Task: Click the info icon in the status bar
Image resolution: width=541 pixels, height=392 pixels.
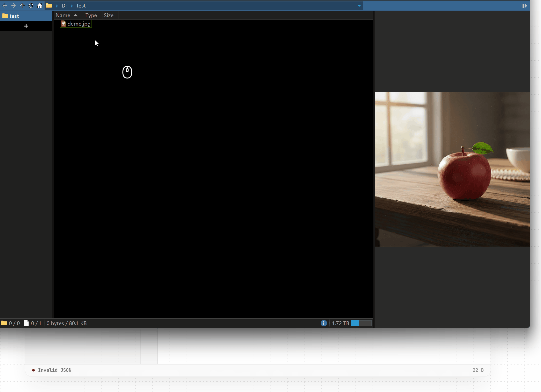Action: coord(324,323)
